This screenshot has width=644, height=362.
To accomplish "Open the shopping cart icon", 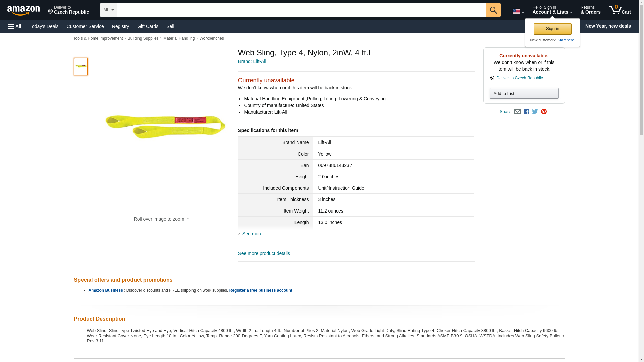I will click(x=620, y=10).
